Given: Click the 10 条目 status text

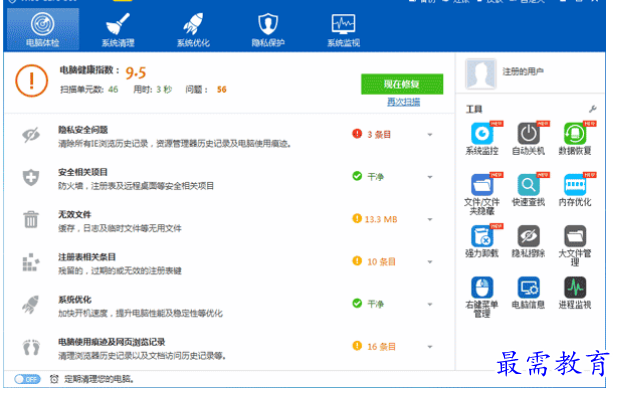Looking at the screenshot, I should pos(381,262).
